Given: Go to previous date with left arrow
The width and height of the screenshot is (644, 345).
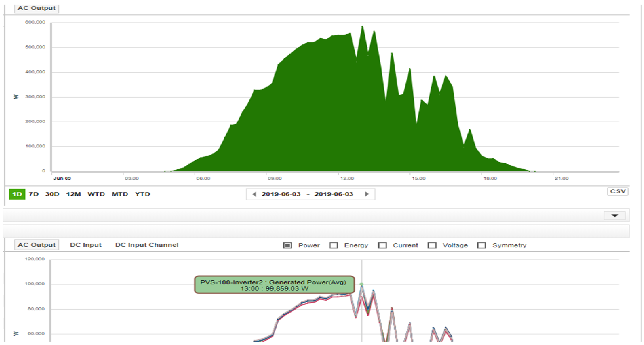Looking at the screenshot, I should coord(254,194).
